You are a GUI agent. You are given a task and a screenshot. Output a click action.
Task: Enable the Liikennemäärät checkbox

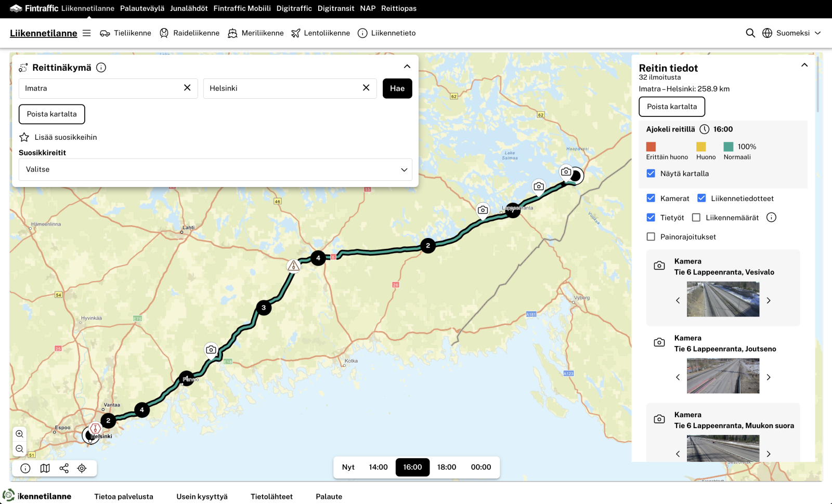point(696,217)
